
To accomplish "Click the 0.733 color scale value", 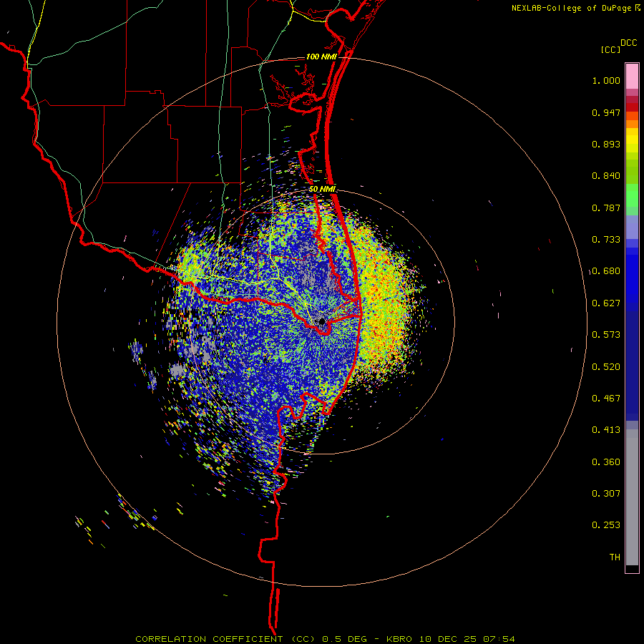I will (x=606, y=240).
